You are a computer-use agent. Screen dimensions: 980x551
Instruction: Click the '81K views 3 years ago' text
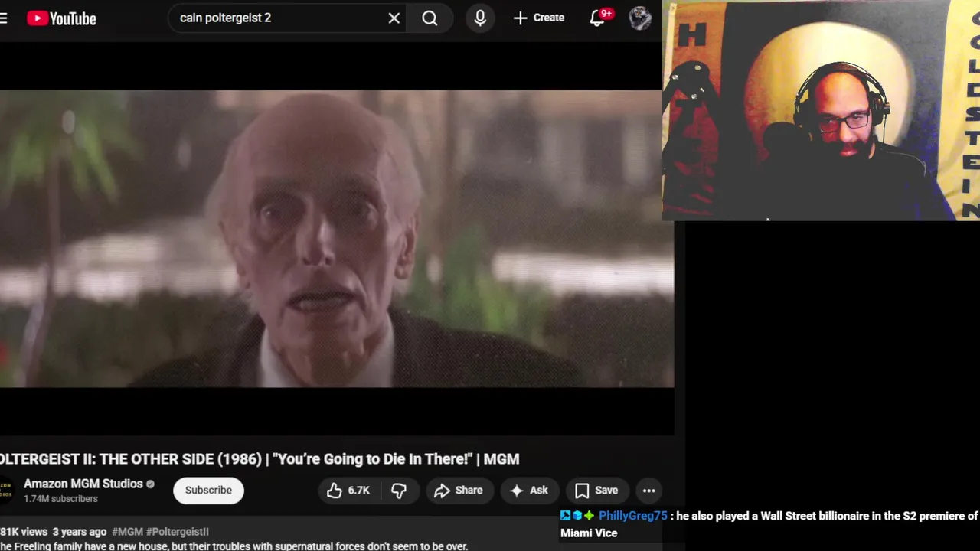[53, 531]
